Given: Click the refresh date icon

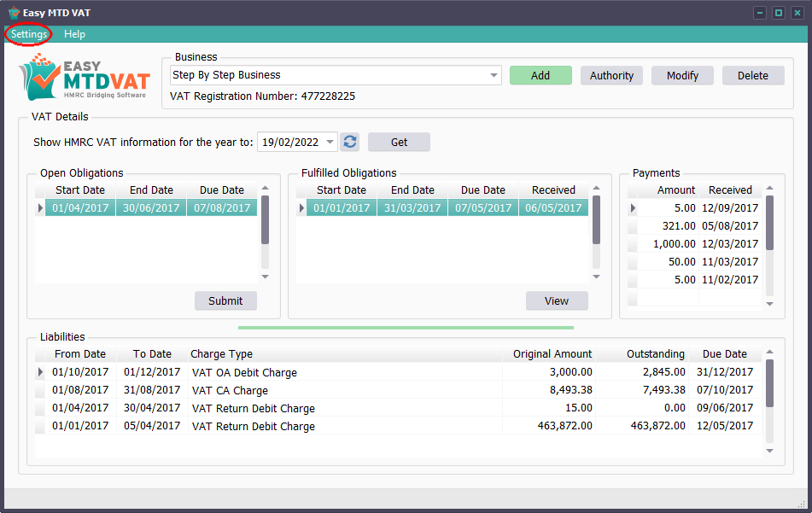Looking at the screenshot, I should pyautogui.click(x=350, y=142).
